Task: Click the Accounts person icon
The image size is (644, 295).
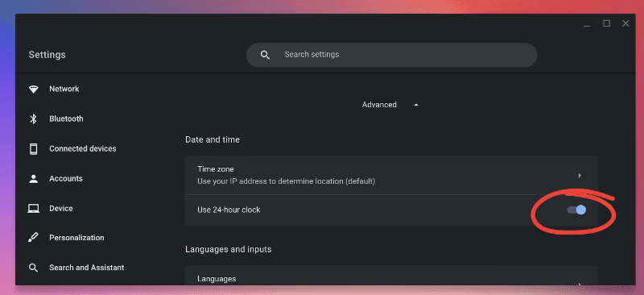Action: click(x=33, y=179)
